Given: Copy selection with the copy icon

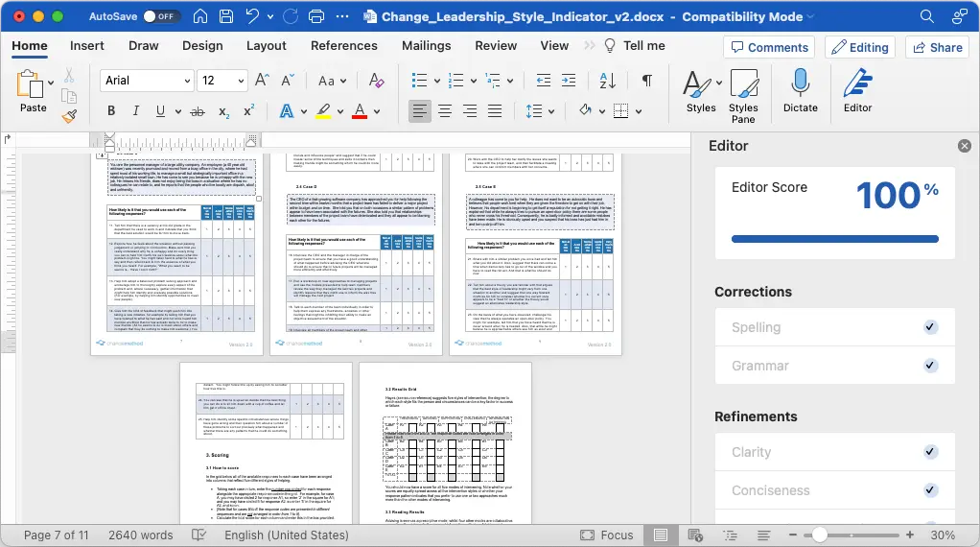Looking at the screenshot, I should [x=69, y=96].
